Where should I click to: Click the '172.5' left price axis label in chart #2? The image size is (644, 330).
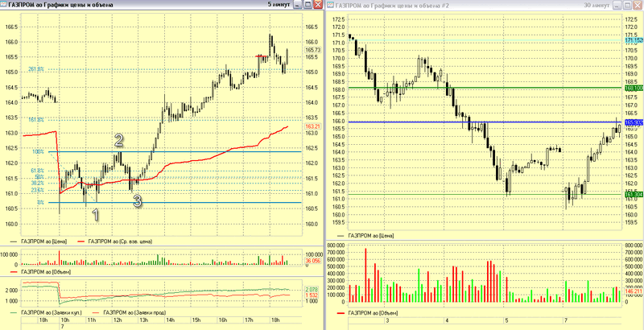pos(339,19)
